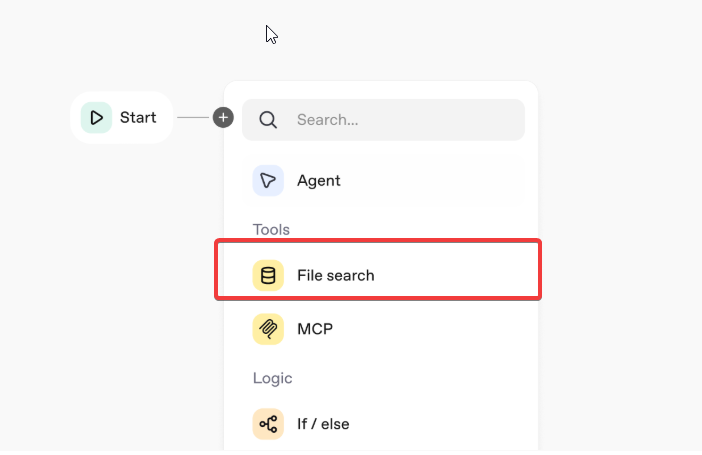Choose File search under Tools
The height and width of the screenshot is (455, 702).
(x=335, y=275)
